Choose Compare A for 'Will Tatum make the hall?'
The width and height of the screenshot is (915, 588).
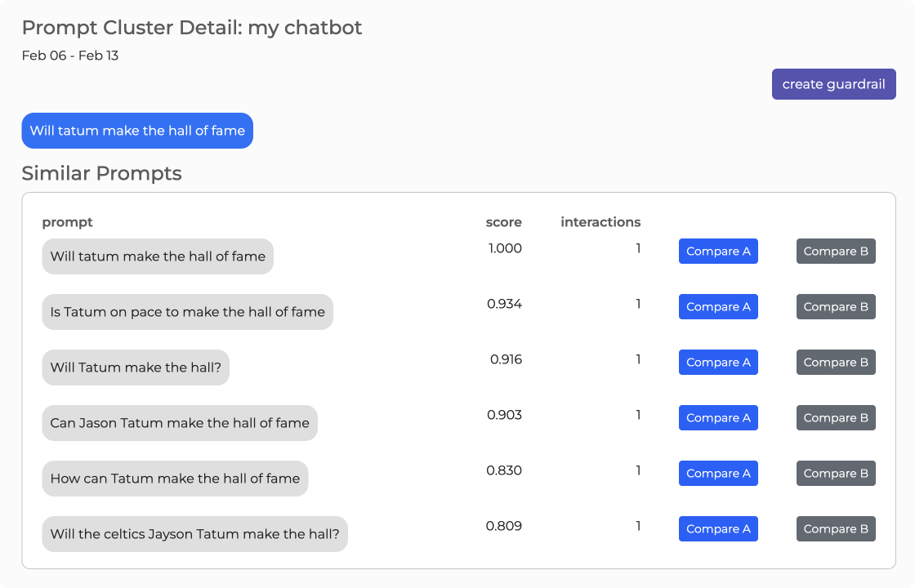[x=718, y=363]
